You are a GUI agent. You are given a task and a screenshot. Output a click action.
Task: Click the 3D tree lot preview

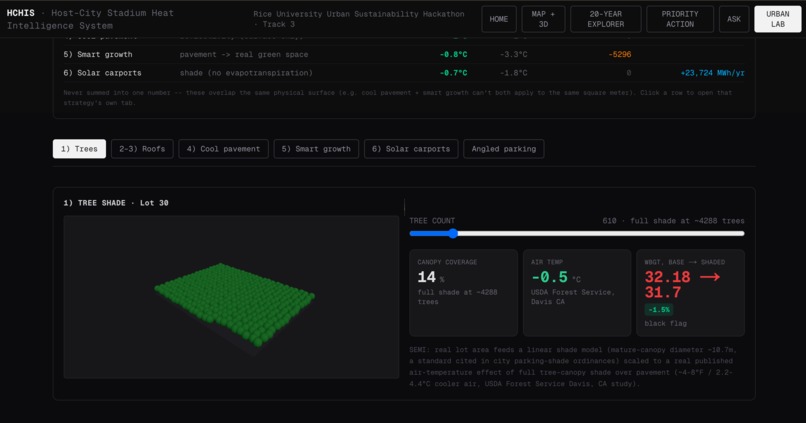231,297
